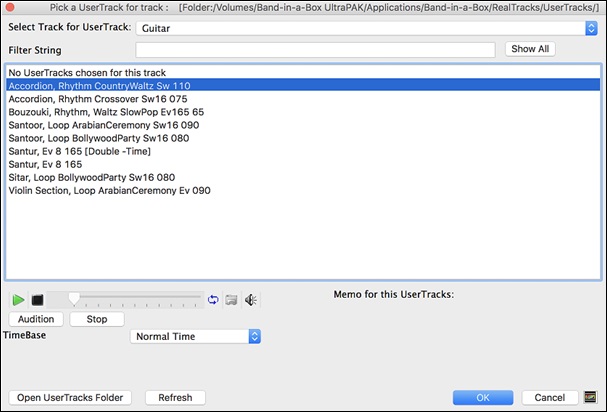Click the Audition button
The width and height of the screenshot is (607, 412).
(36, 319)
